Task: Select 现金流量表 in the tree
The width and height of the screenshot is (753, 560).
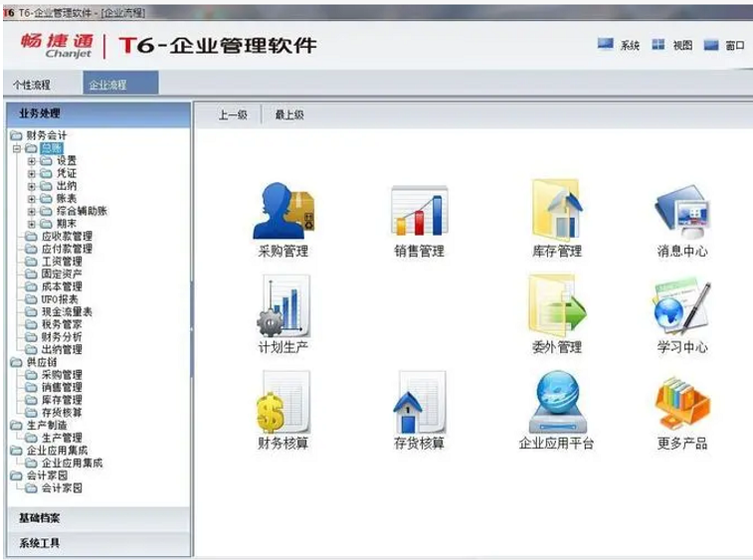Action: click(67, 311)
